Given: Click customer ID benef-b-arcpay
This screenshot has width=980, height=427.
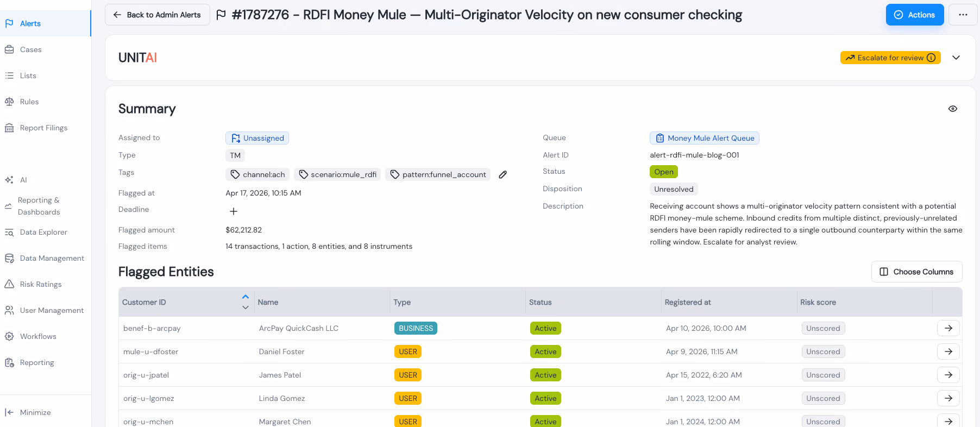Looking at the screenshot, I should (x=152, y=328).
